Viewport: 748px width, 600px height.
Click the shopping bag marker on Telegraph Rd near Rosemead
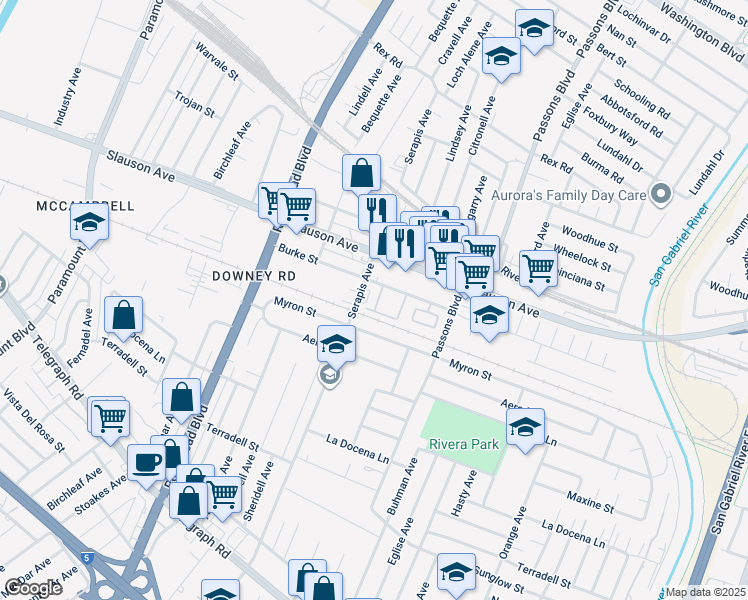click(189, 502)
